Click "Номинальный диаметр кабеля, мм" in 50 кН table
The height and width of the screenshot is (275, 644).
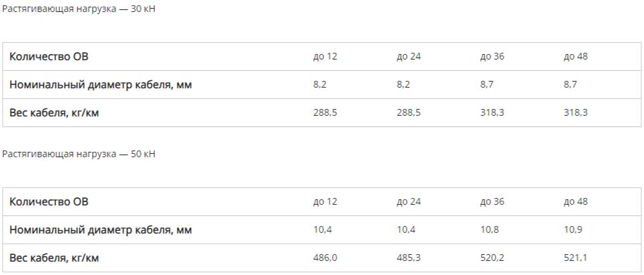100,230
